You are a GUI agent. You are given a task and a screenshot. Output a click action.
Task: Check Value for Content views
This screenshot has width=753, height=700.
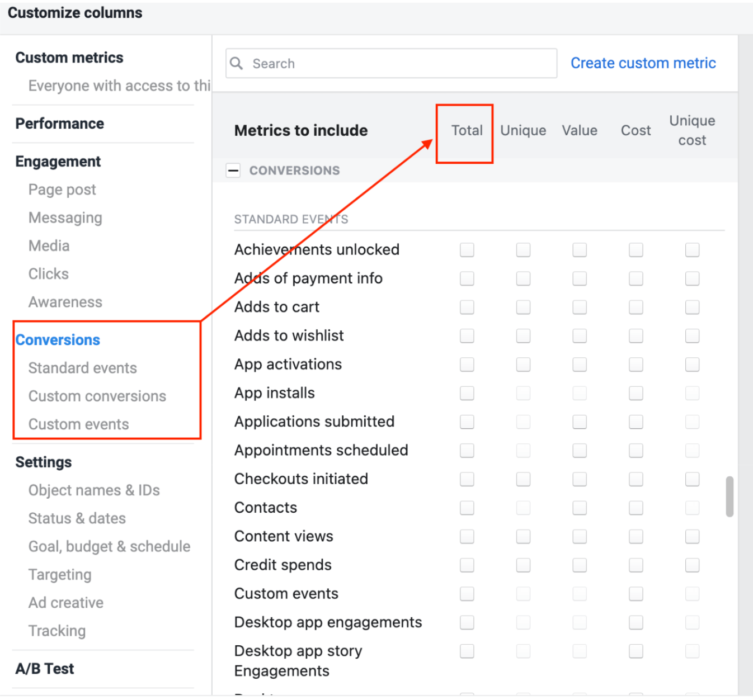[x=580, y=537]
